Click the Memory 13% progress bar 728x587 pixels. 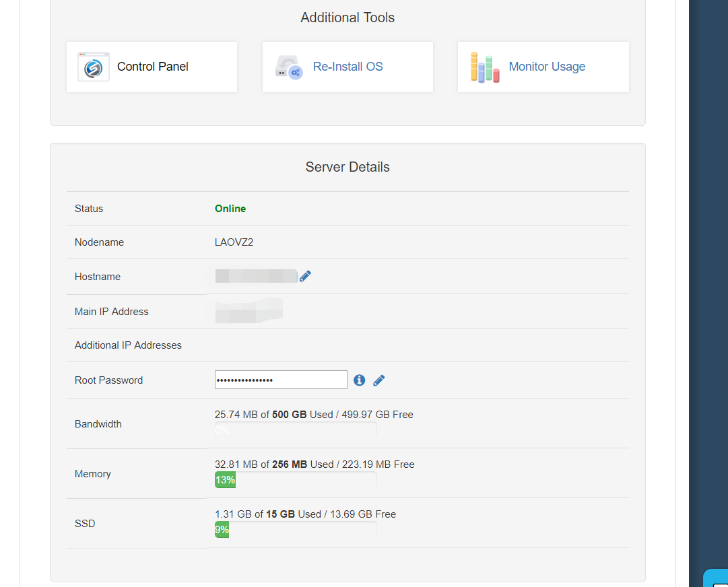(x=296, y=480)
